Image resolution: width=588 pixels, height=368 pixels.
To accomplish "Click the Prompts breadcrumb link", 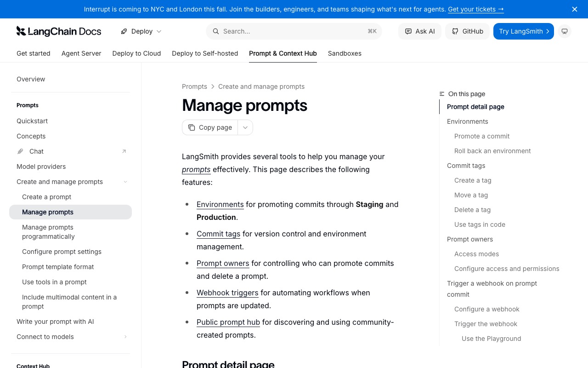I will click(194, 86).
